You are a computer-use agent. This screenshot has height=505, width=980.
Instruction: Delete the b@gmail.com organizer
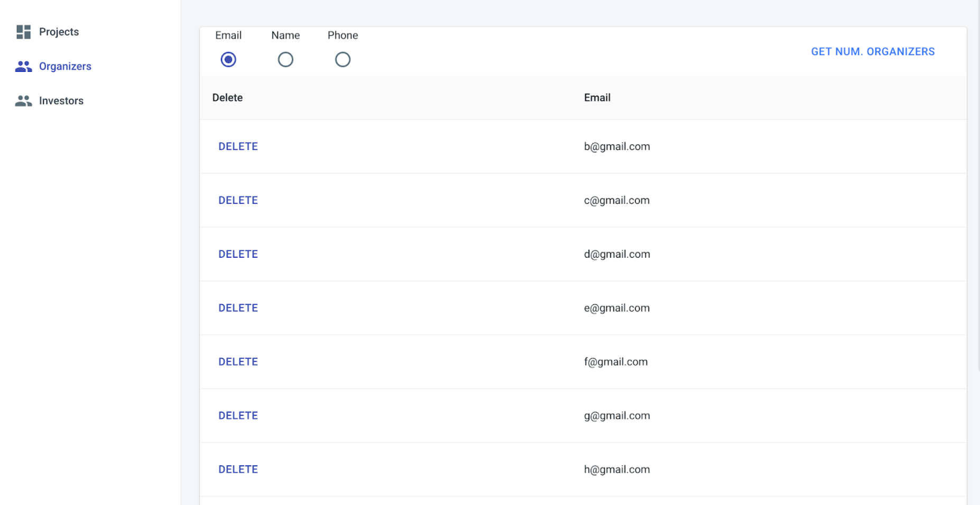click(238, 146)
